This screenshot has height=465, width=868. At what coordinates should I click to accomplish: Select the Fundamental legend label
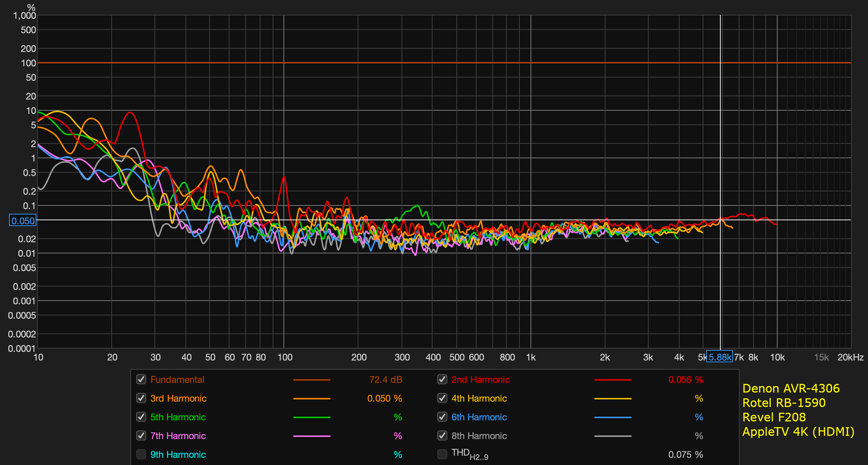tap(177, 380)
